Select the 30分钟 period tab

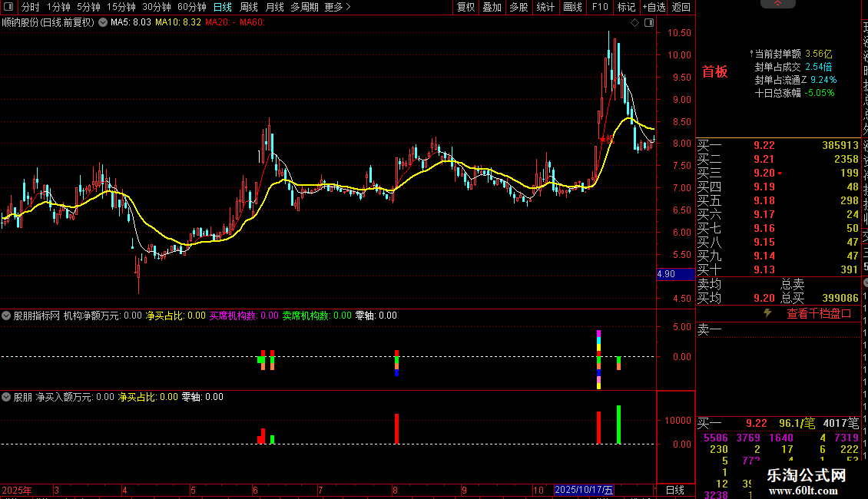(157, 7)
